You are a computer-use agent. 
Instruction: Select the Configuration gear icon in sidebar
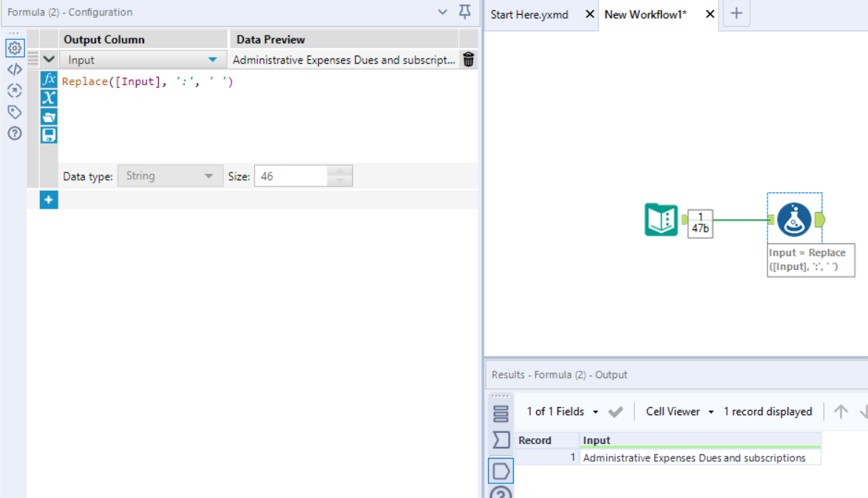tap(15, 47)
